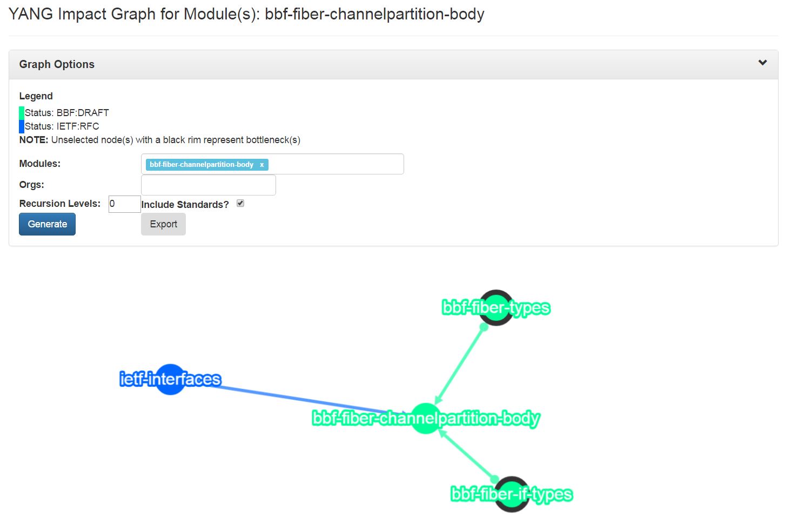Select the bbf-fiber-types graph node
791x532 pixels.
pyautogui.click(x=496, y=308)
